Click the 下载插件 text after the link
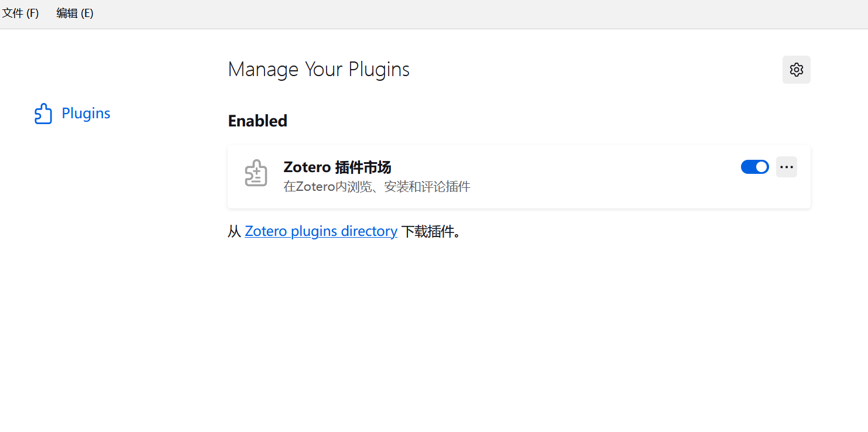The image size is (868, 432). 431,231
